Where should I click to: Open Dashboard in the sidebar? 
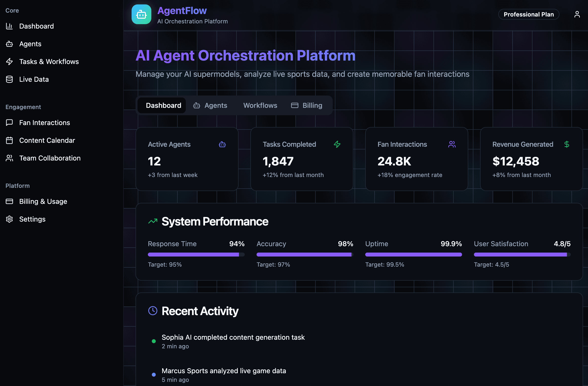[x=36, y=26]
